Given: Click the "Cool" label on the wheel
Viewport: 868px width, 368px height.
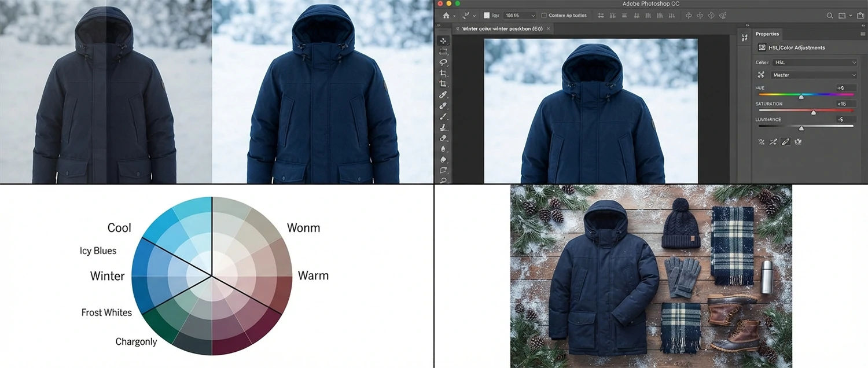Looking at the screenshot, I should click(119, 228).
